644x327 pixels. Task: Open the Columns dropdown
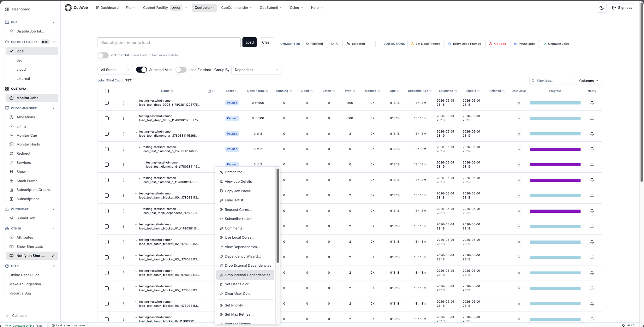589,81
